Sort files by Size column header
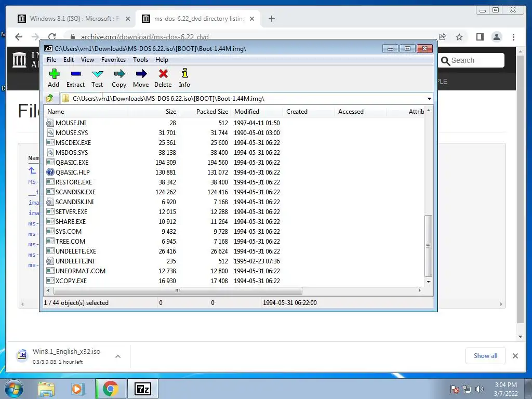Screen dimensions: 532x399 point(153,112)
